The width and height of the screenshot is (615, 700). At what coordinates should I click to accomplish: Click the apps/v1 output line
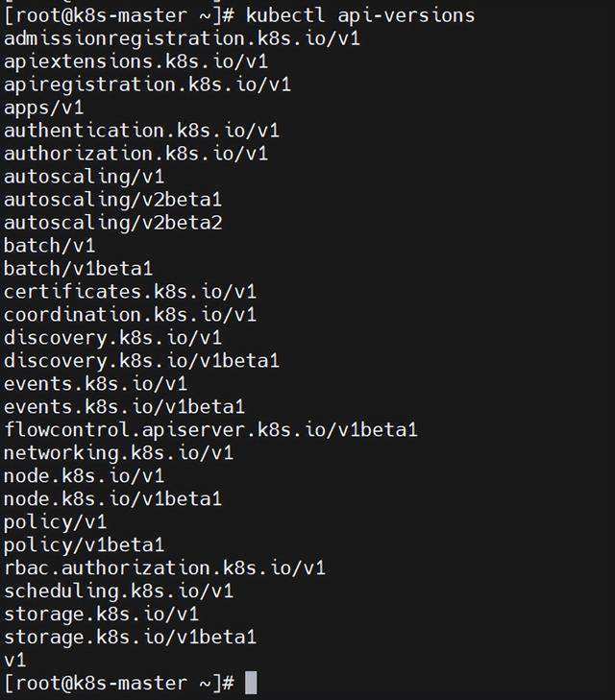(x=43, y=108)
